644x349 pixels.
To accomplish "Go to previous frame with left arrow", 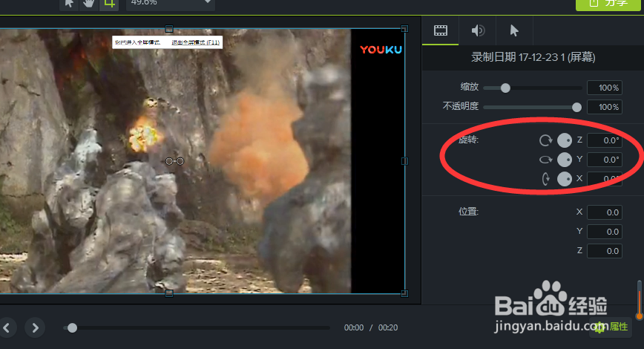I will coord(7,327).
